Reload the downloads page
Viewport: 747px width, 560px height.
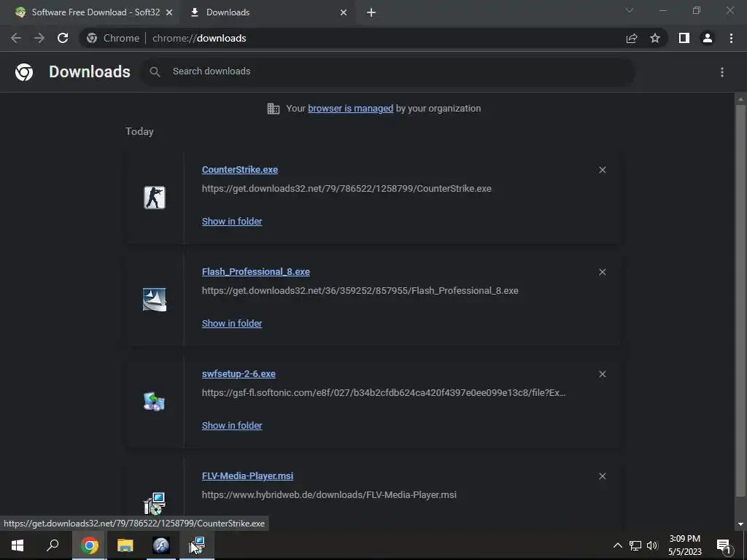click(x=63, y=38)
